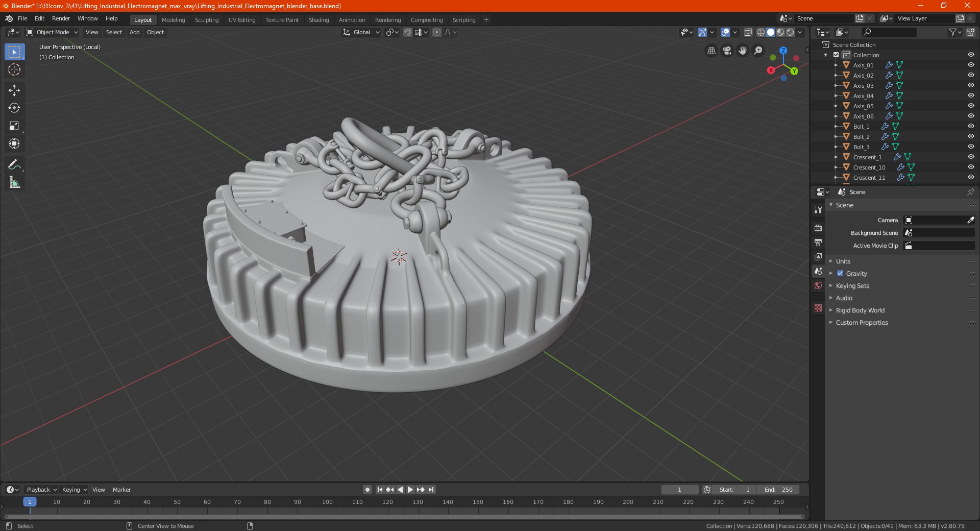Open the Global transform orientation dropdown
Image resolution: width=980 pixels, height=531 pixels.
[x=361, y=32]
